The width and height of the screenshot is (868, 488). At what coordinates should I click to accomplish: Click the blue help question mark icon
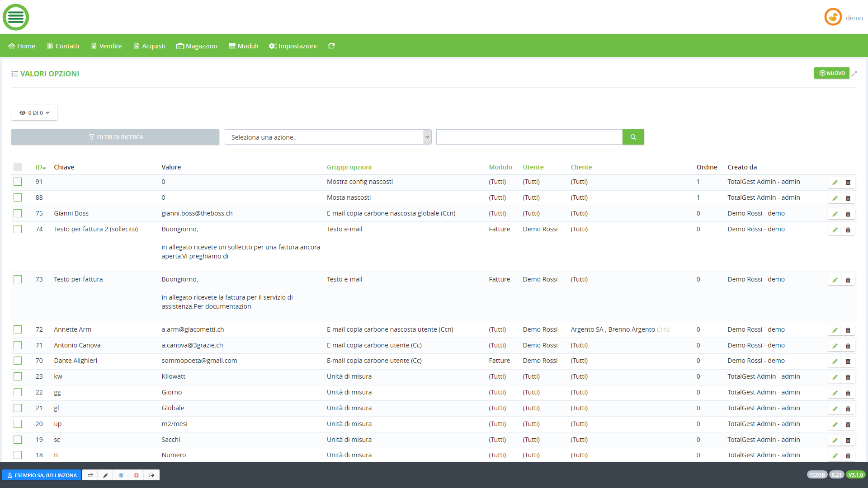(x=121, y=475)
